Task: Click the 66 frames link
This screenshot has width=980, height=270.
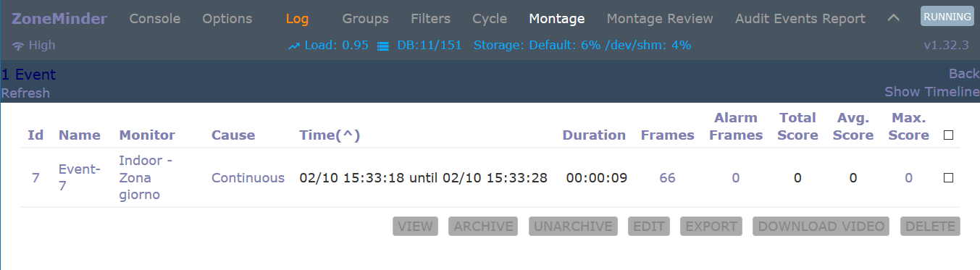Action: click(667, 177)
